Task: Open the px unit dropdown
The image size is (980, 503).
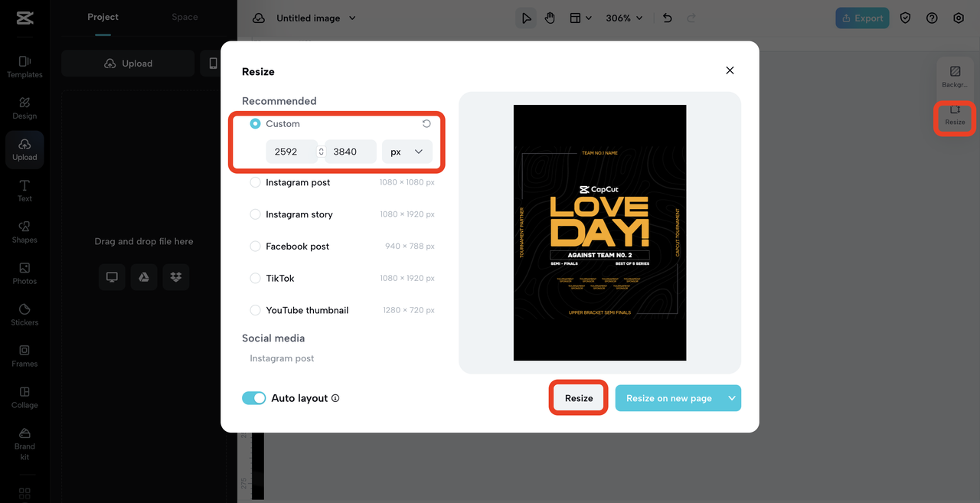Action: click(407, 152)
